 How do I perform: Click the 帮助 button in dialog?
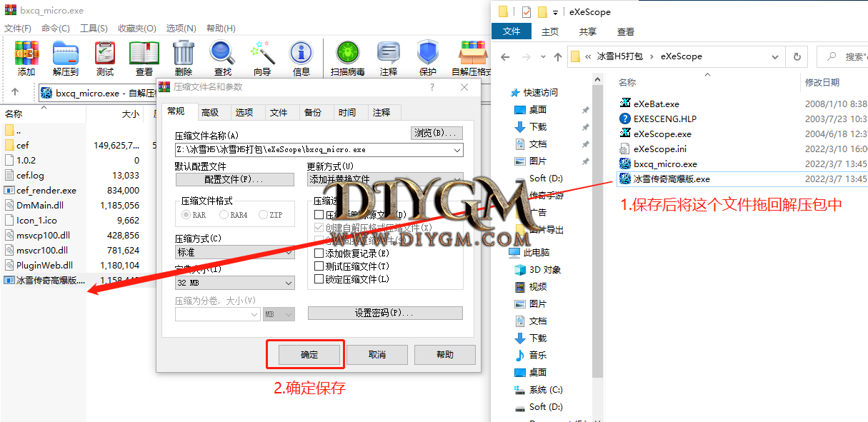[444, 355]
